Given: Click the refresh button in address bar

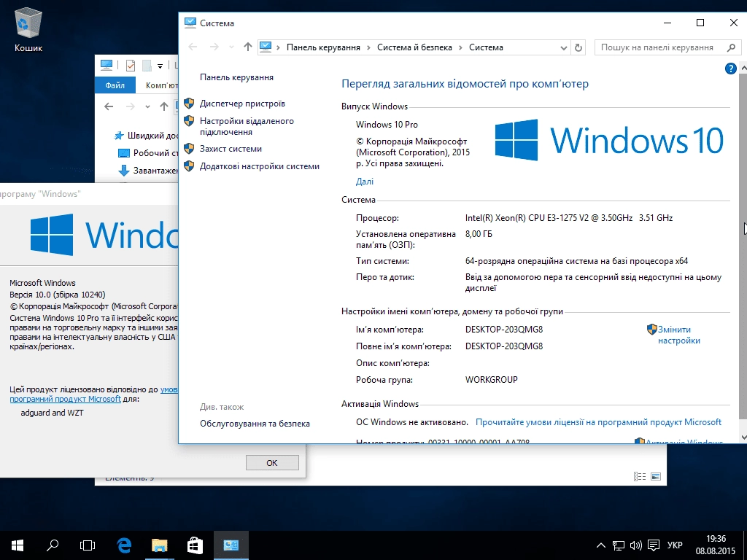Looking at the screenshot, I should 578,47.
